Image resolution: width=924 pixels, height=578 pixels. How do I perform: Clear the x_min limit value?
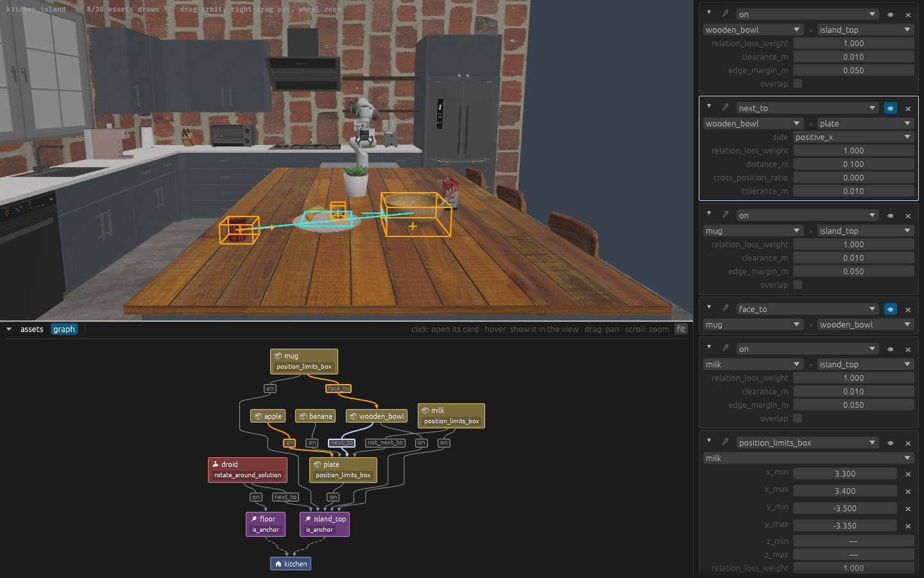coord(908,474)
